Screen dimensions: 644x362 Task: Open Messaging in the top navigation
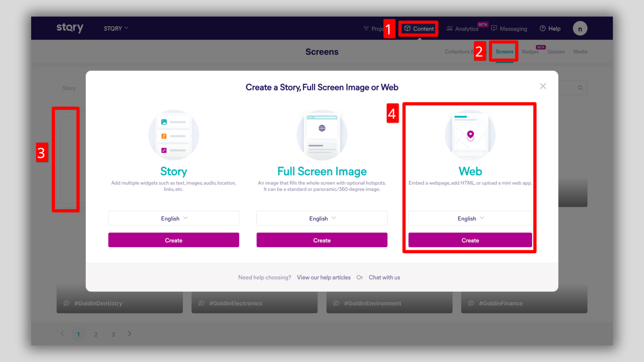(x=509, y=29)
